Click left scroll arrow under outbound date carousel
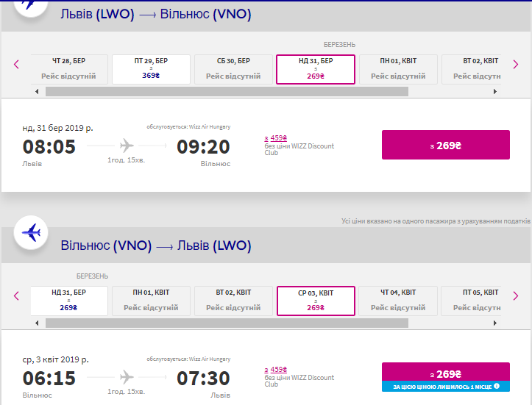 pyautogui.click(x=37, y=92)
